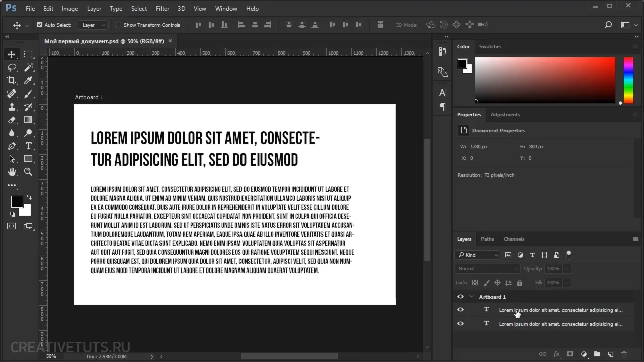Select the Move tool
Image resolution: width=644 pixels, height=362 pixels.
12,54
